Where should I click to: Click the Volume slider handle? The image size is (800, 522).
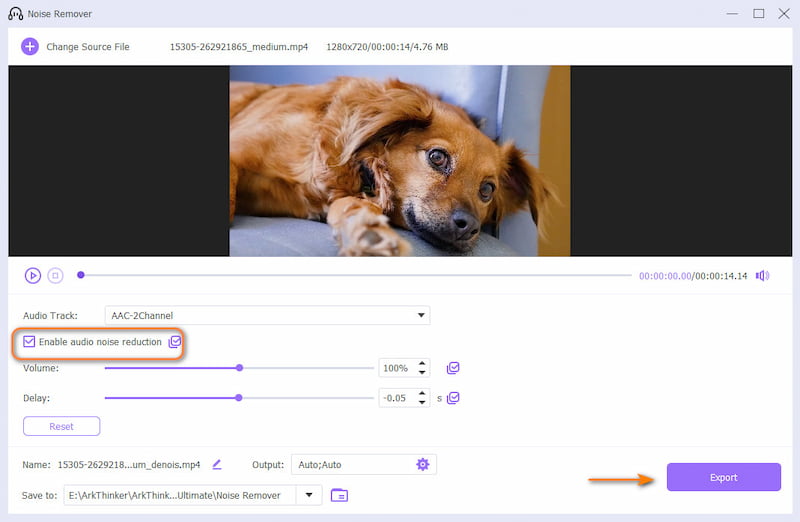(239, 368)
